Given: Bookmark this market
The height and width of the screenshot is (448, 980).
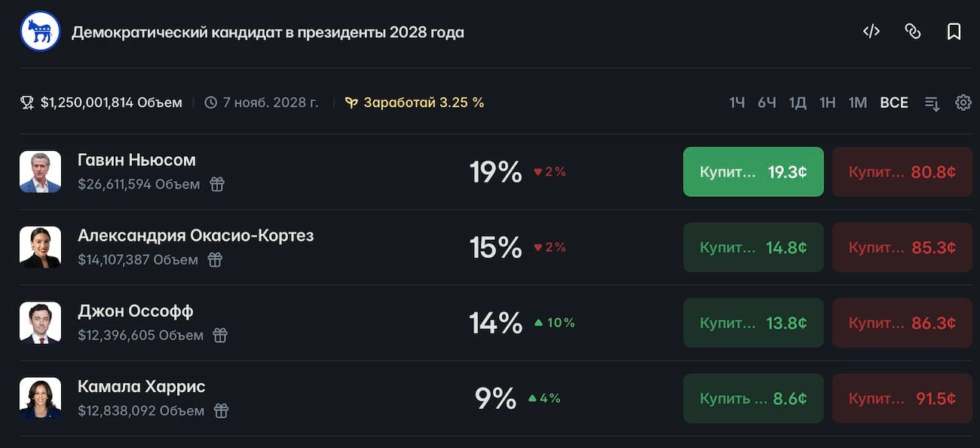Looking at the screenshot, I should (x=954, y=32).
